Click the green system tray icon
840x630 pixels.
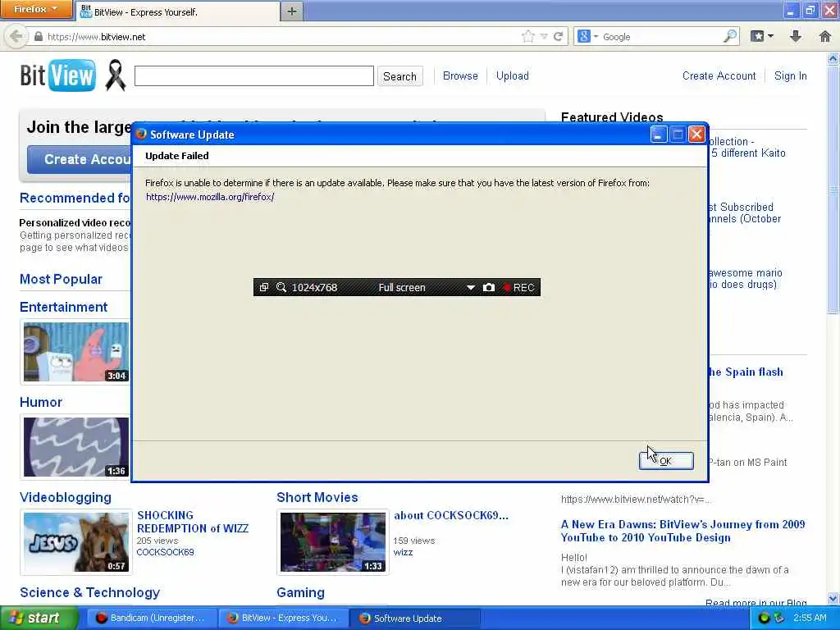pyautogui.click(x=765, y=619)
